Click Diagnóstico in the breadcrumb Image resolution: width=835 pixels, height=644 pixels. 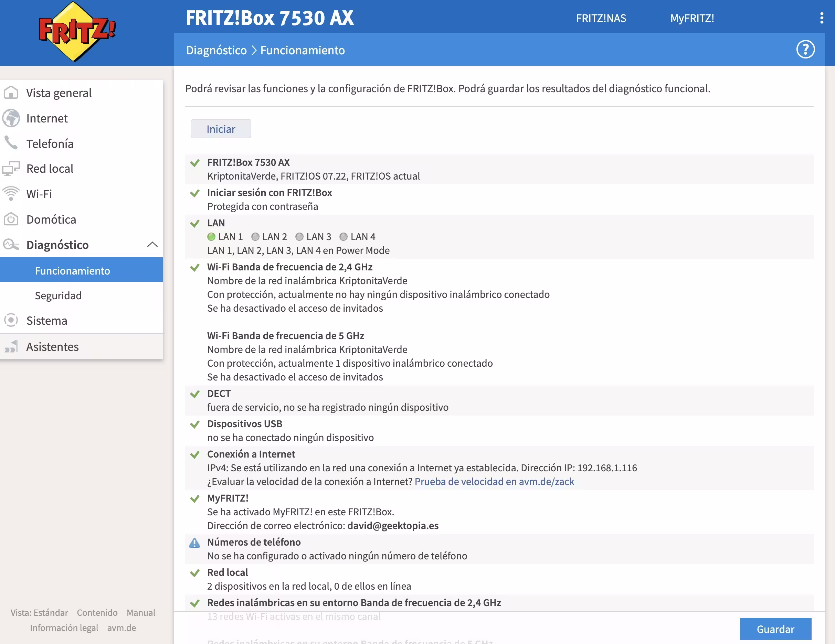[x=216, y=50]
